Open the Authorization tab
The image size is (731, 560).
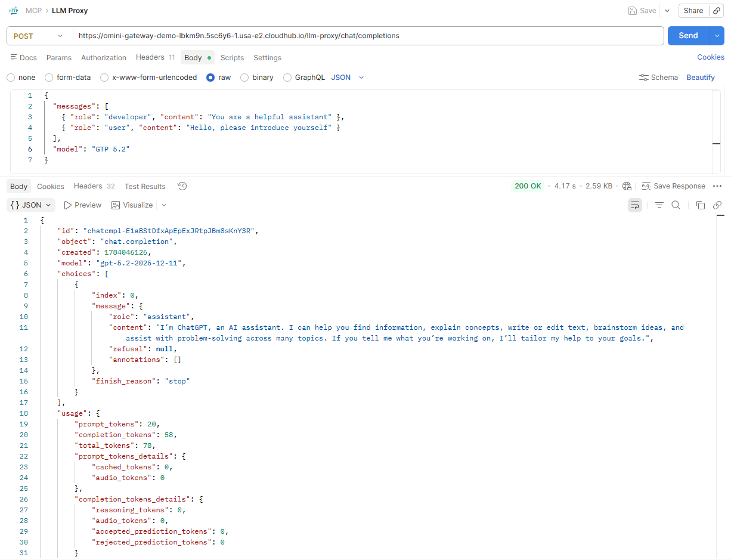(104, 58)
